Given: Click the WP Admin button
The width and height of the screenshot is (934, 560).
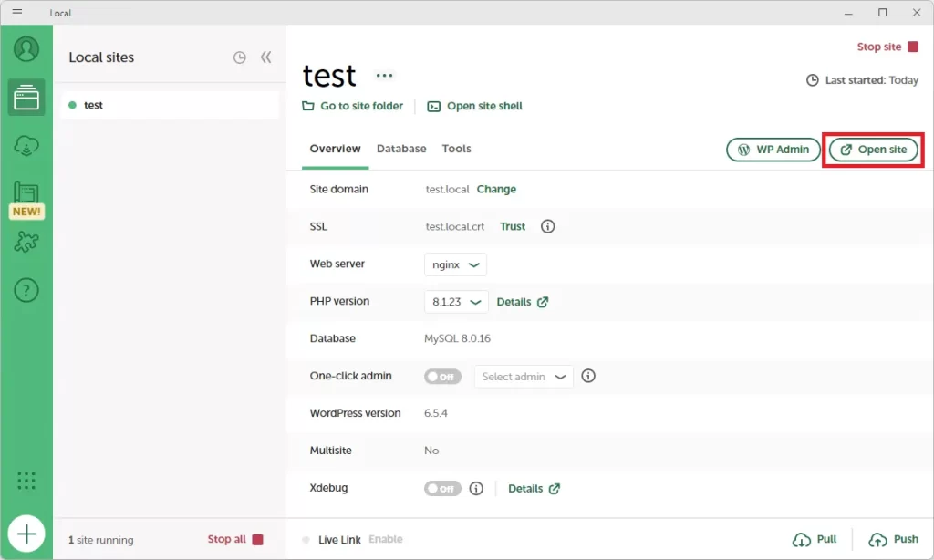Looking at the screenshot, I should [773, 150].
